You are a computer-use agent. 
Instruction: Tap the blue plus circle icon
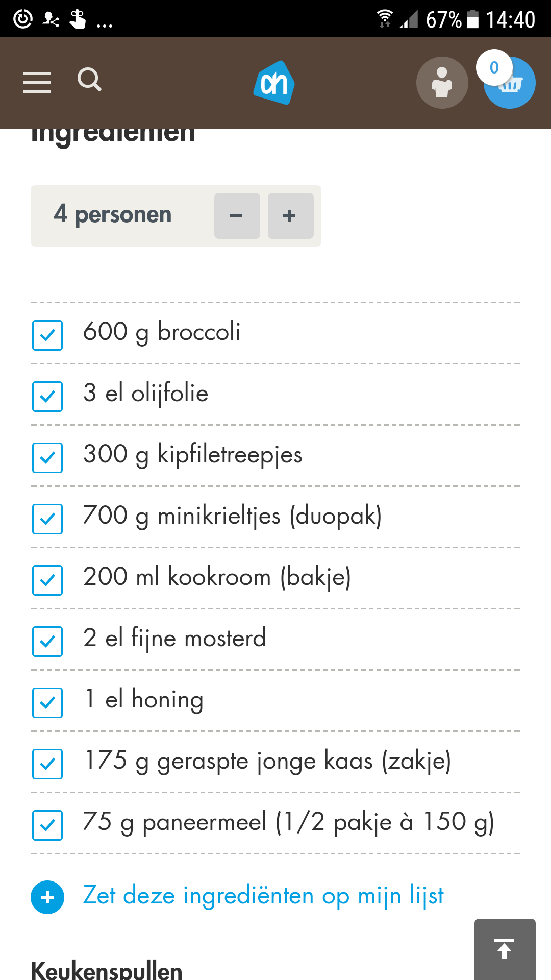(x=47, y=897)
